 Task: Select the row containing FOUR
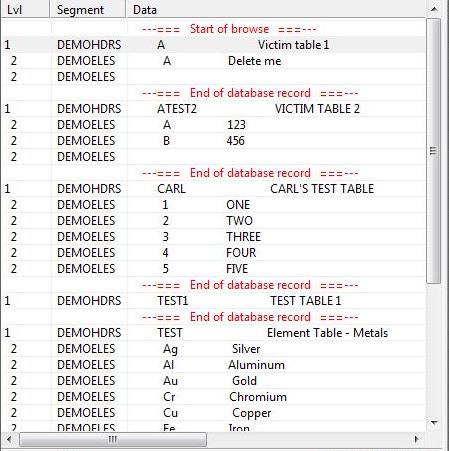213,253
